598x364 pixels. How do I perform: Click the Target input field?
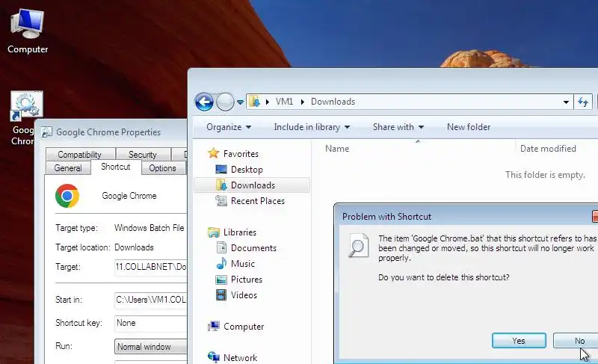[151, 267]
